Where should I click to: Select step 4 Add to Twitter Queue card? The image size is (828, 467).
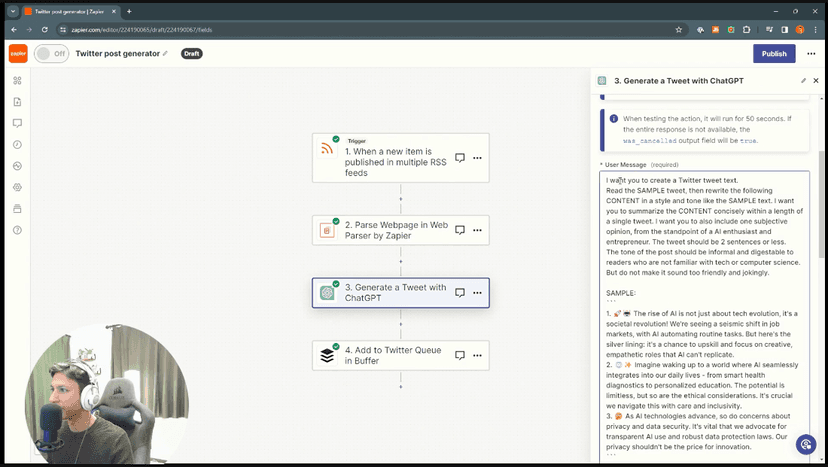click(x=400, y=355)
